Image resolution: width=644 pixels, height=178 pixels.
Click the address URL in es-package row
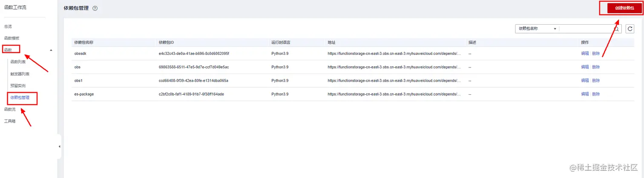[x=394, y=94]
